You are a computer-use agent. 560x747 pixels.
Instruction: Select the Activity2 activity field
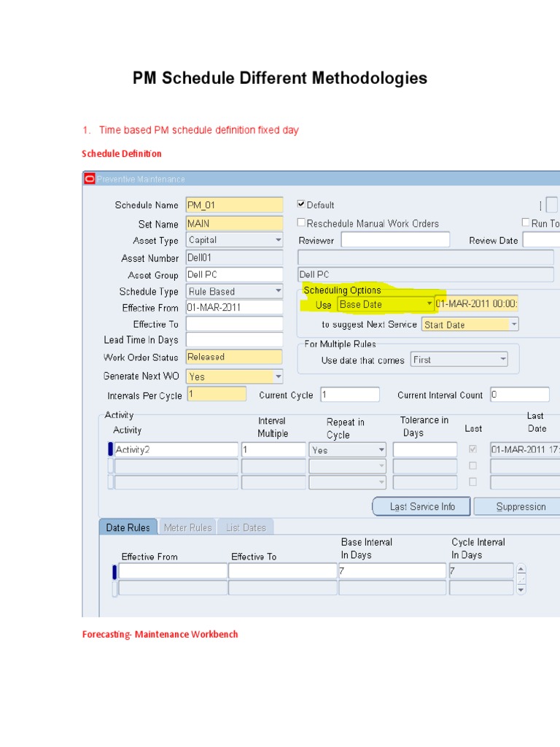(176, 449)
